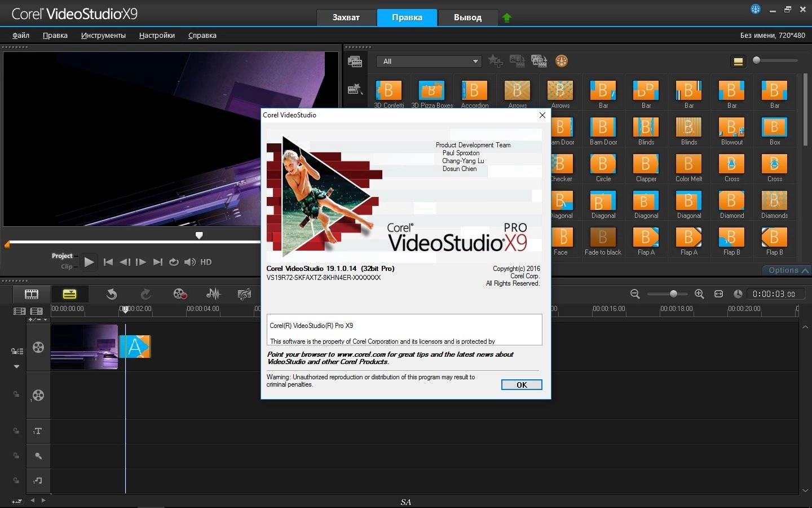Open the Захват tab
Screen dimensions: 812x508
click(346, 17)
